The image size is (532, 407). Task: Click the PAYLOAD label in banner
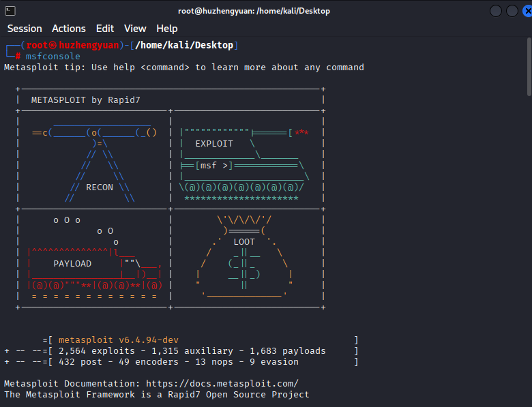[72, 264]
